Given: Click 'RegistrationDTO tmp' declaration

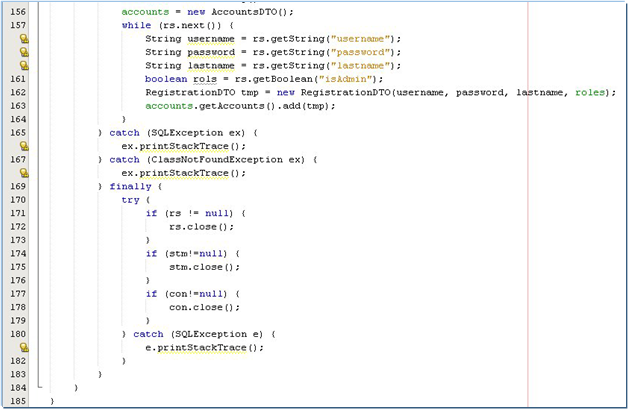Looking at the screenshot, I should tap(202, 92).
